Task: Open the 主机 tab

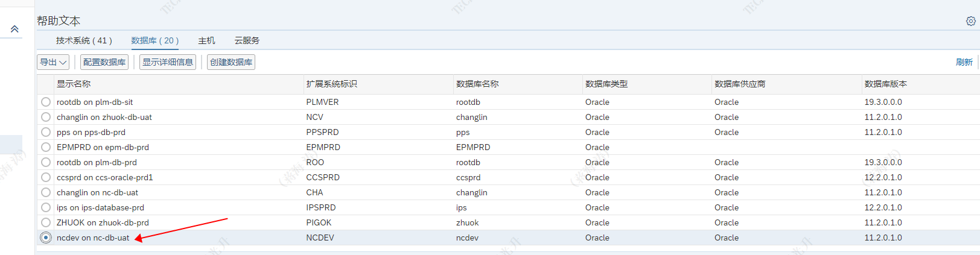Action: tap(206, 40)
